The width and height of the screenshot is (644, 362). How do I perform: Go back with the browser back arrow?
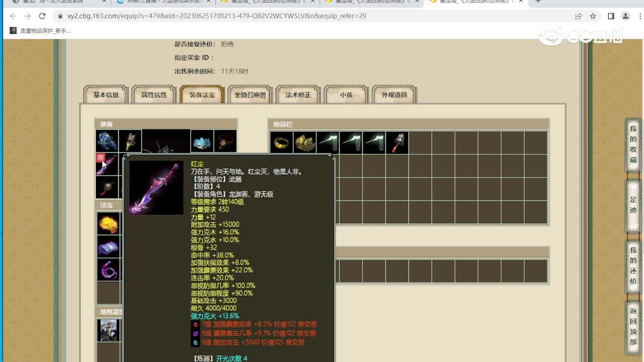[x=14, y=16]
